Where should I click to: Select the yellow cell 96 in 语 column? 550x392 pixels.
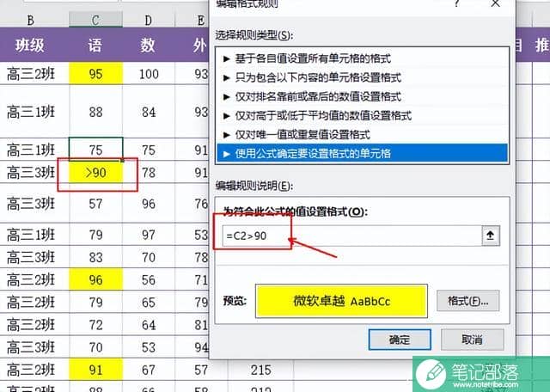(95, 279)
